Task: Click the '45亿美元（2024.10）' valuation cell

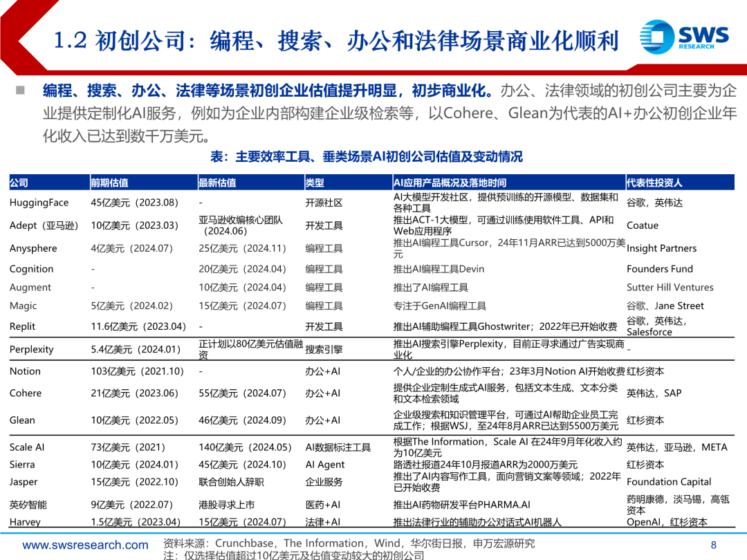Action: coord(243,465)
